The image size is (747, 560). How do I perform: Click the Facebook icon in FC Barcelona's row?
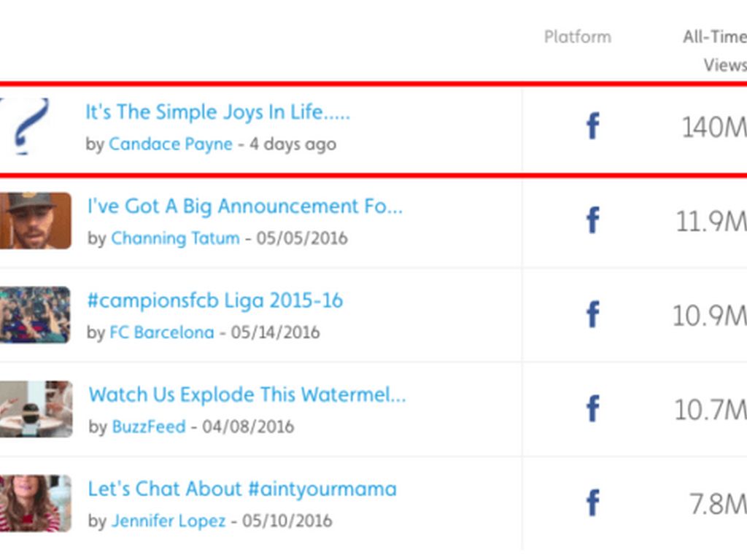593,314
